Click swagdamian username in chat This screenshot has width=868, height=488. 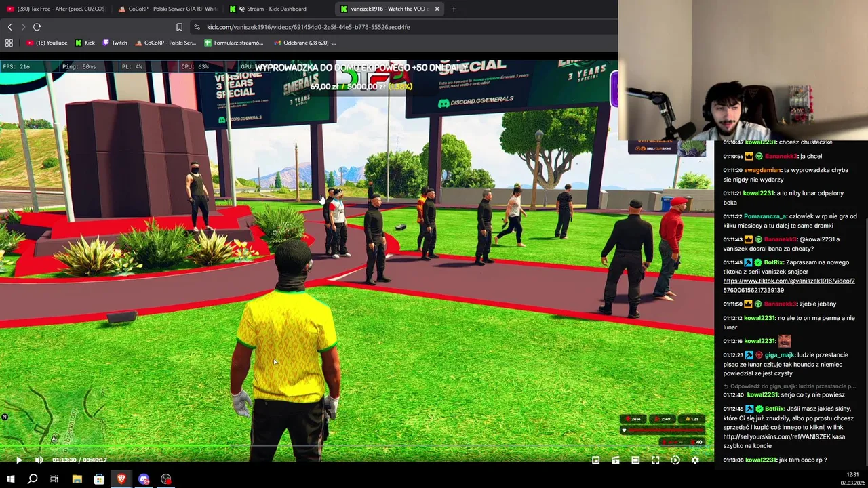pos(762,170)
